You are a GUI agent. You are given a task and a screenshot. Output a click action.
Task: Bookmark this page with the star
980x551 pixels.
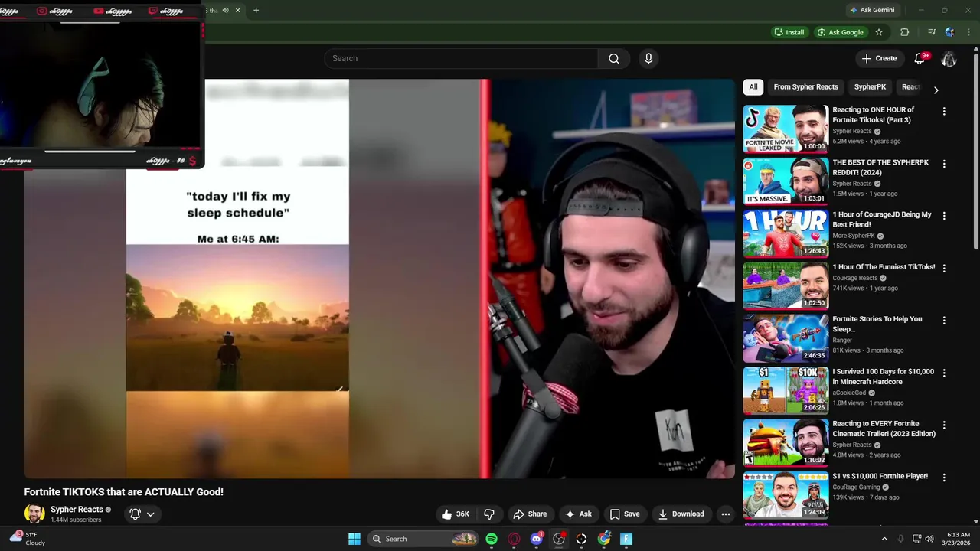coord(879,32)
